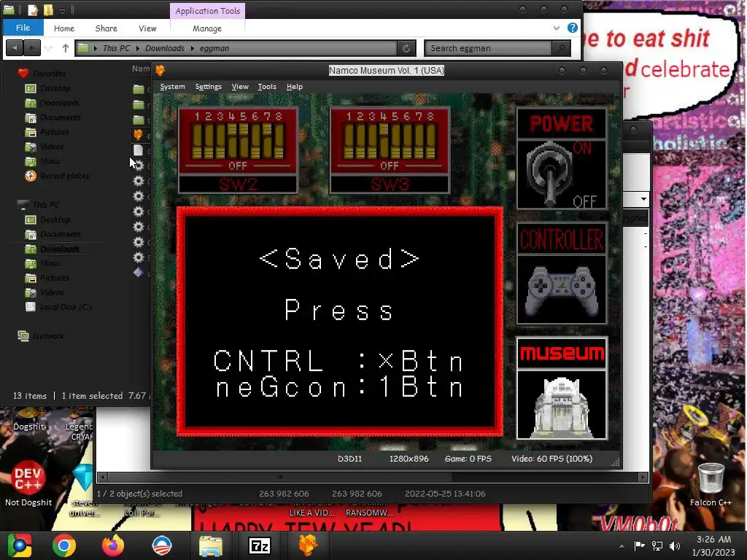Go back in Explorer navigation
This screenshot has width=747, height=560.
(x=15, y=48)
